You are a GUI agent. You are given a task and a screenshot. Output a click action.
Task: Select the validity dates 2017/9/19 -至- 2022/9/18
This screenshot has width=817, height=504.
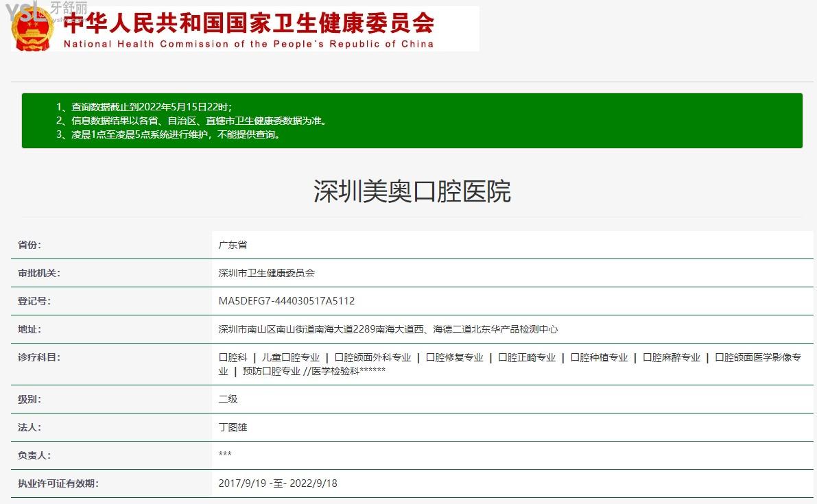tap(278, 483)
